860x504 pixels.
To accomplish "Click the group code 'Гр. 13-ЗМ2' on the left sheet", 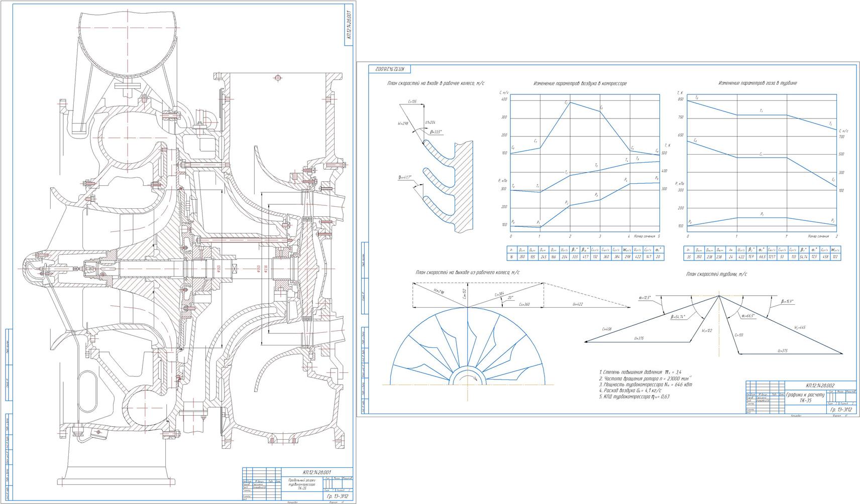I will (x=337, y=496).
